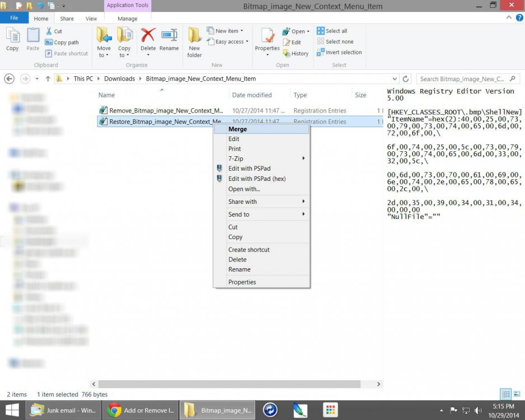Click the Copy icon in Clipboard group

[x=12, y=35]
